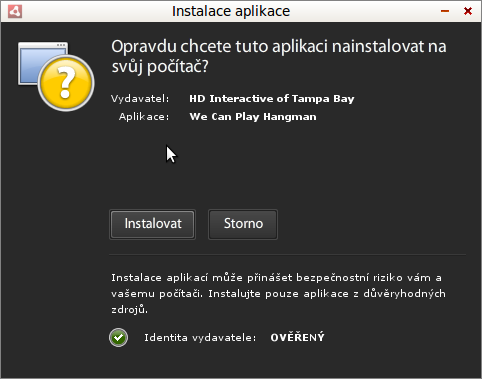Screen dimensions: 482x379
Task: Click the "Identita vydavatele:" label
Action: point(200,338)
